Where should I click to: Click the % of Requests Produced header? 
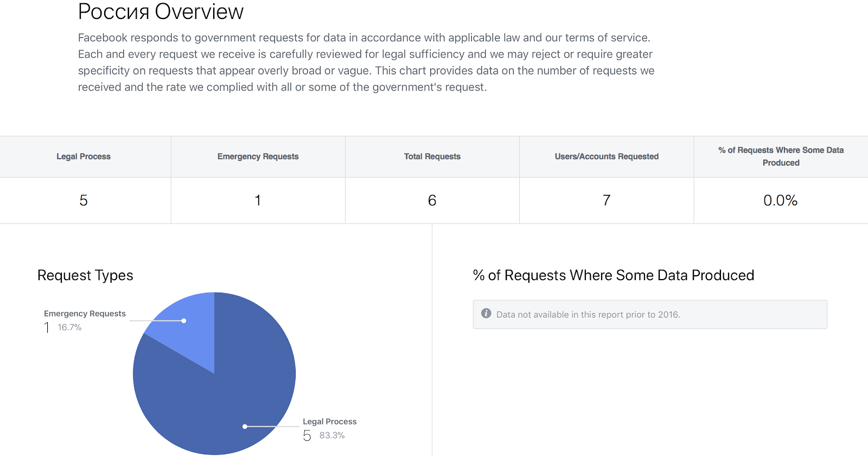tap(781, 156)
